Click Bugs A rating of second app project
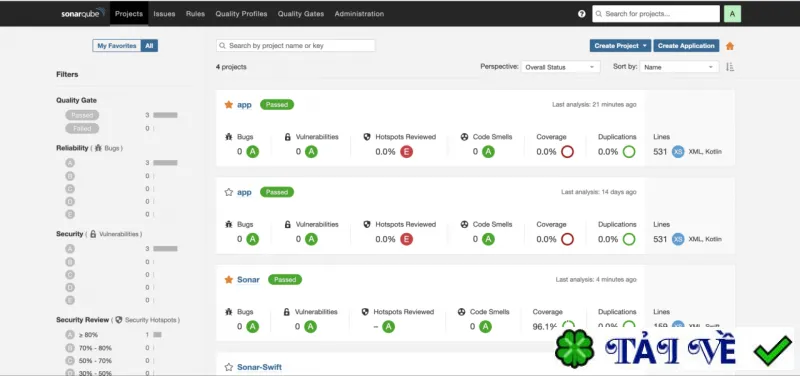 pyautogui.click(x=253, y=239)
